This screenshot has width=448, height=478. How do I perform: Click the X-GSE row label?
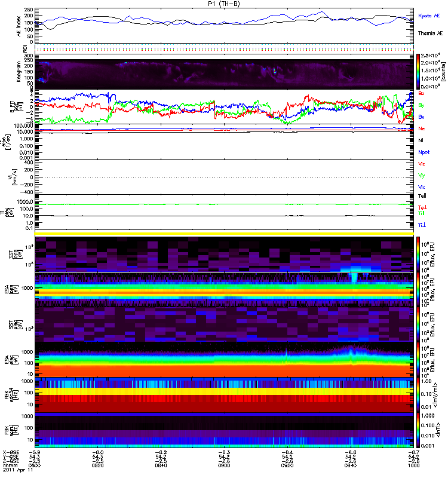(x=11, y=453)
